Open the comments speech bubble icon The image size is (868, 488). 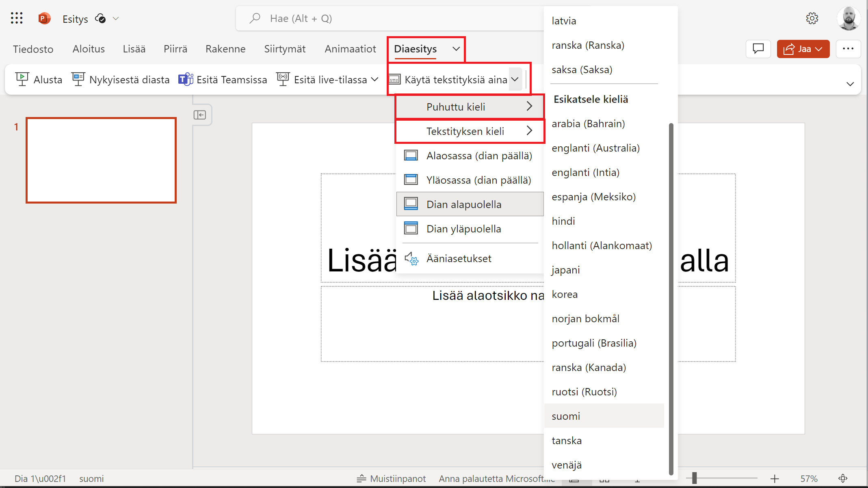tap(758, 49)
